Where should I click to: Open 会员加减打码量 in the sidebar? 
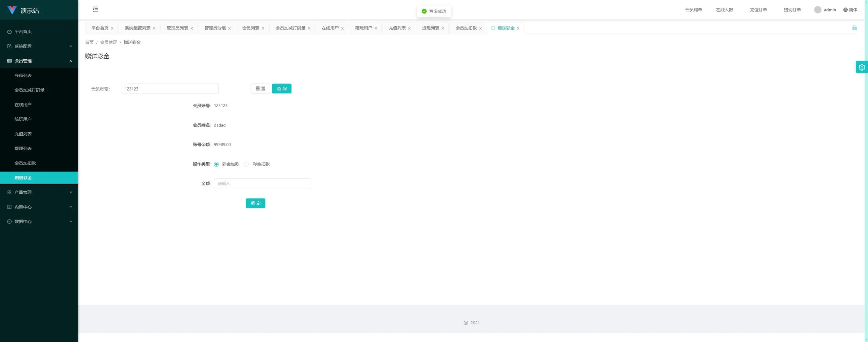pyautogui.click(x=39, y=90)
